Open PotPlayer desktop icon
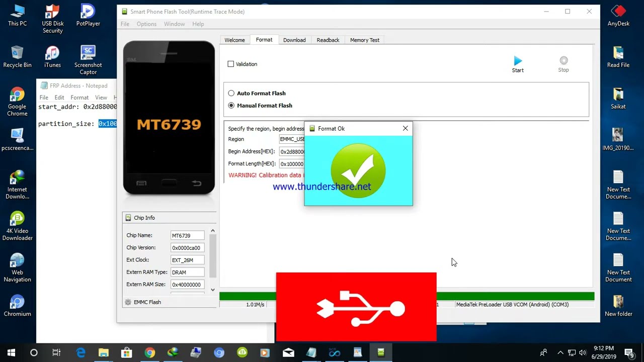 88,15
